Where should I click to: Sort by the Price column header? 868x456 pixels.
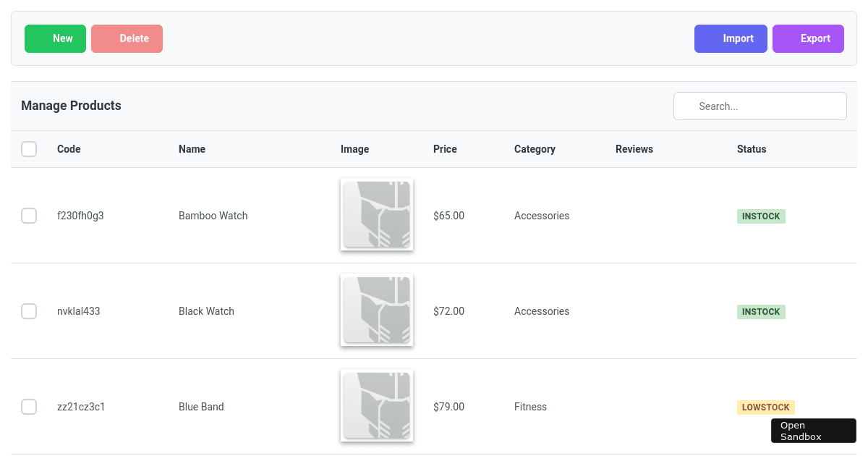pos(445,149)
